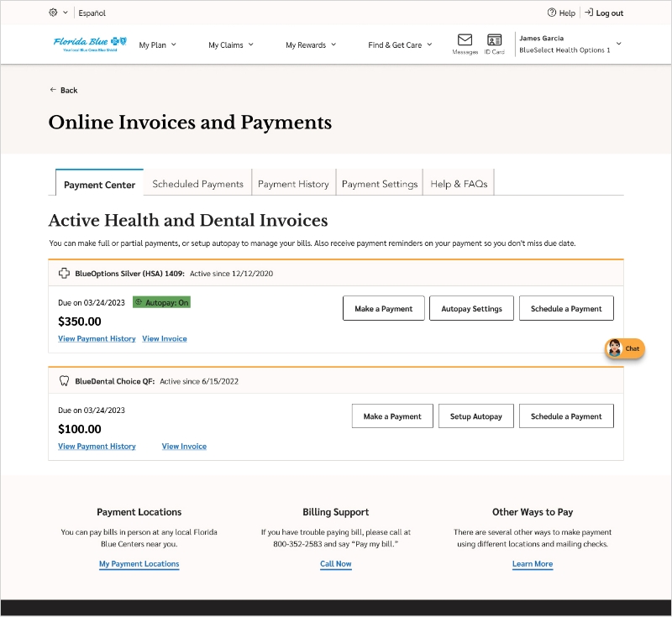
Task: Schedule a Payment for BlueOptions Silver
Action: [x=566, y=308]
